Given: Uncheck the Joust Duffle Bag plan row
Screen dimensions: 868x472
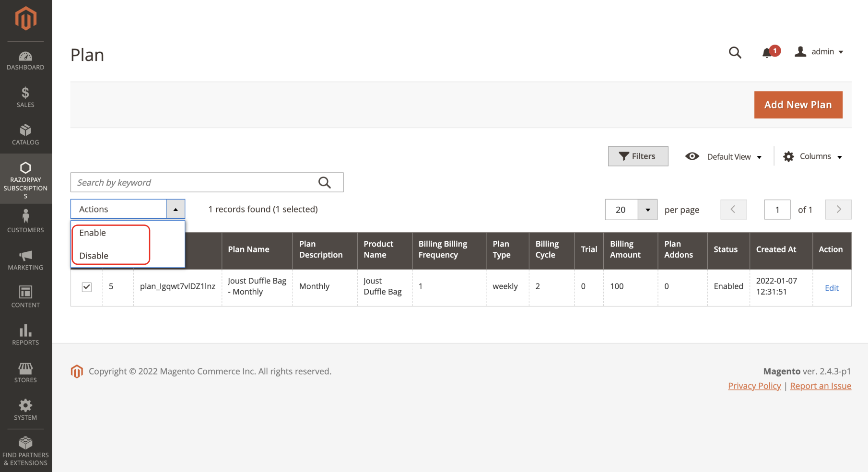Looking at the screenshot, I should tap(86, 286).
